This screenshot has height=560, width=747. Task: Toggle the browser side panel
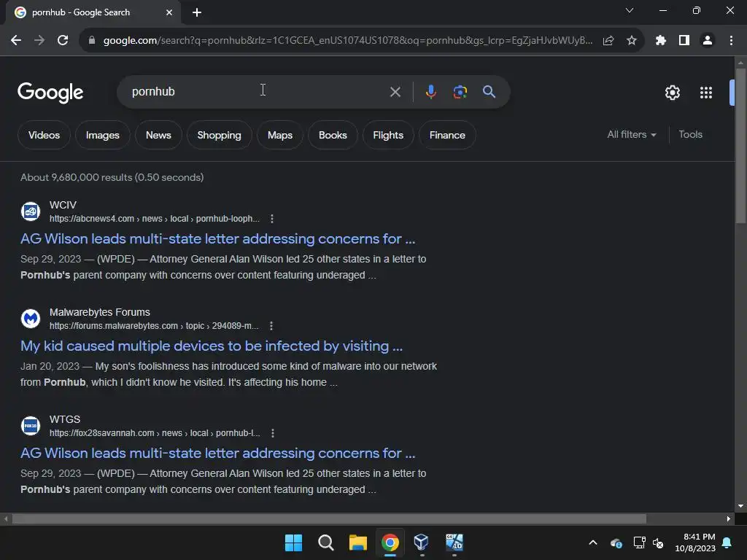(684, 41)
